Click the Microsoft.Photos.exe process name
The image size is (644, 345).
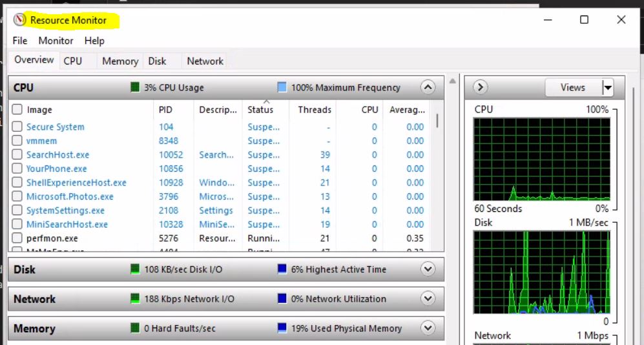click(70, 197)
